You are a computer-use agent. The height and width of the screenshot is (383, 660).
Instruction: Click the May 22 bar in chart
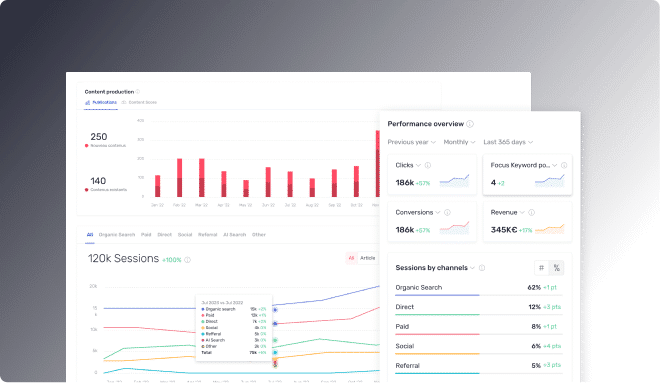[246, 189]
